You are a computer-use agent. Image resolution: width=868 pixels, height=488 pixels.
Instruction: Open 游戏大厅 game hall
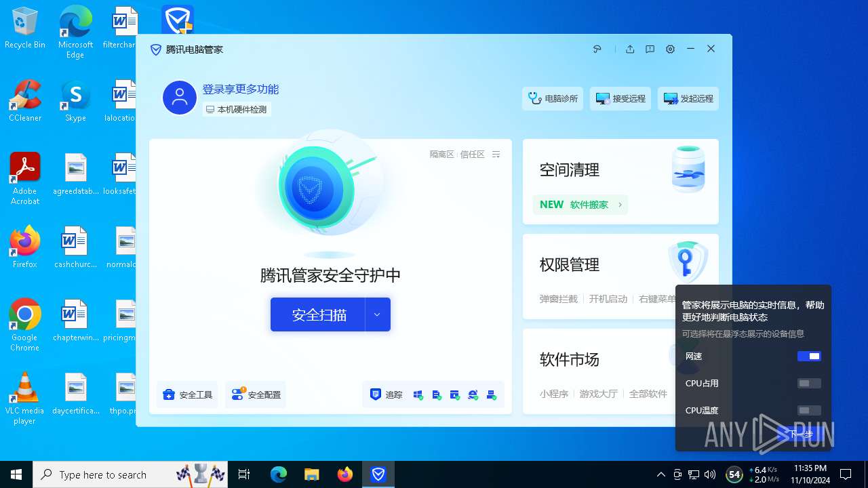click(x=598, y=394)
